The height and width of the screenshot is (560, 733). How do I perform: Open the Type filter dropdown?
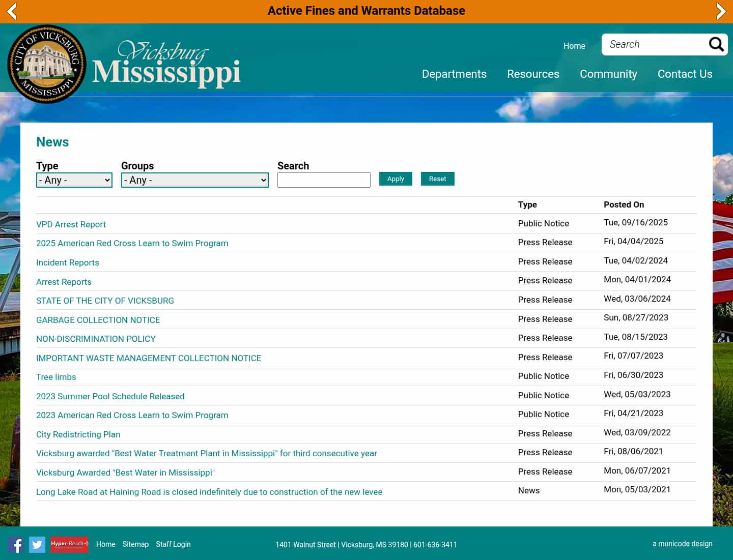pyautogui.click(x=74, y=180)
